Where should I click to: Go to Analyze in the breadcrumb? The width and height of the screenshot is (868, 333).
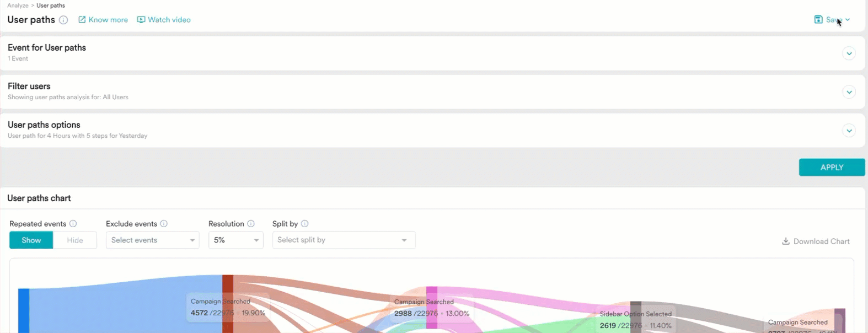tap(18, 6)
